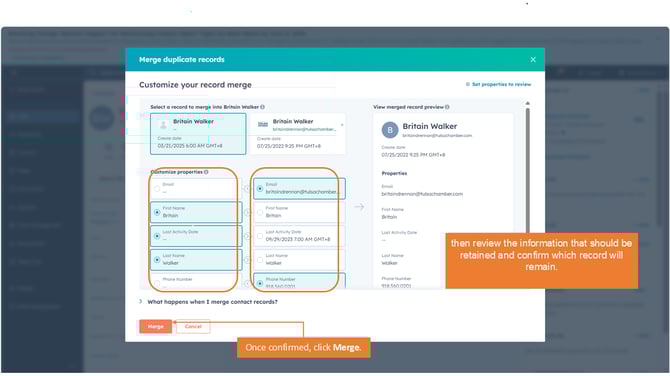Click info icon next to Select a record heading
Screen dimensions: 670x376
pos(262,107)
